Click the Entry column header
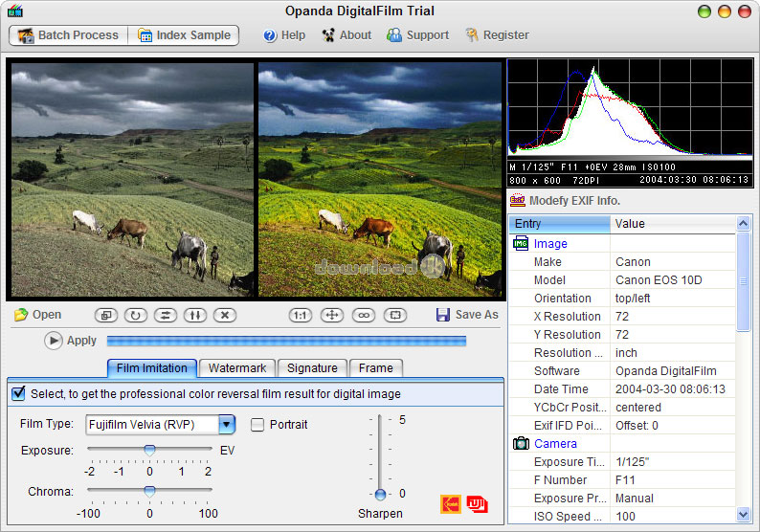Viewport: 760px width, 532px height. pos(559,224)
